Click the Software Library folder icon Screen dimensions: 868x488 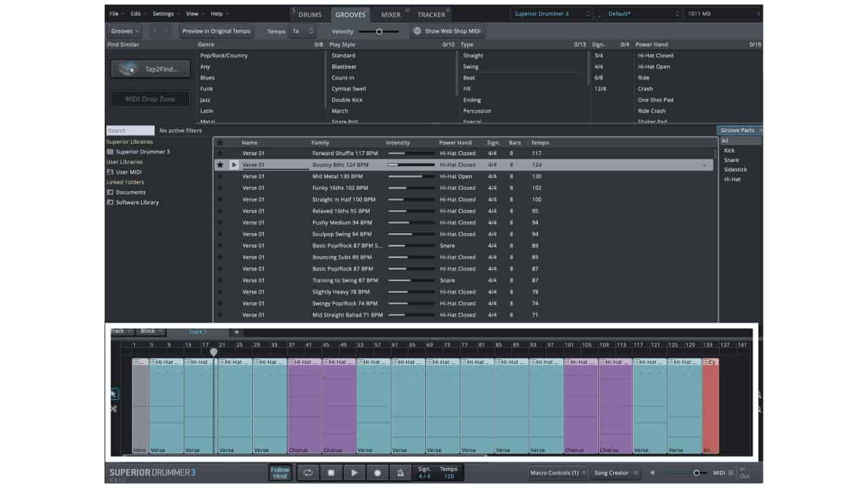pos(110,203)
